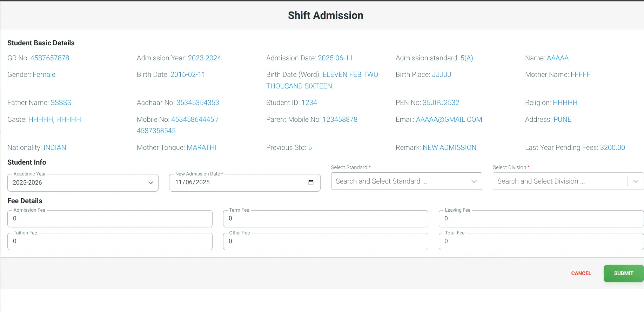This screenshot has width=644, height=312.
Task: Cancel the shift admission form
Action: pos(581,273)
